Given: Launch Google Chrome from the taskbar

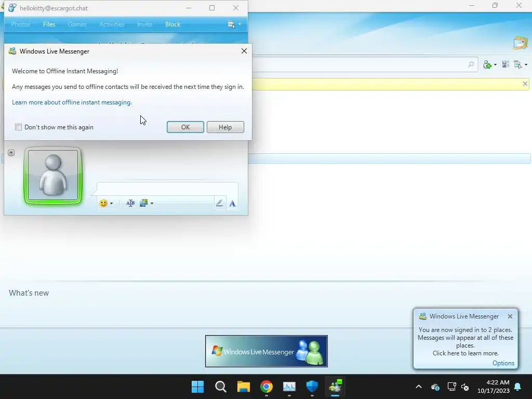Looking at the screenshot, I should (x=267, y=387).
